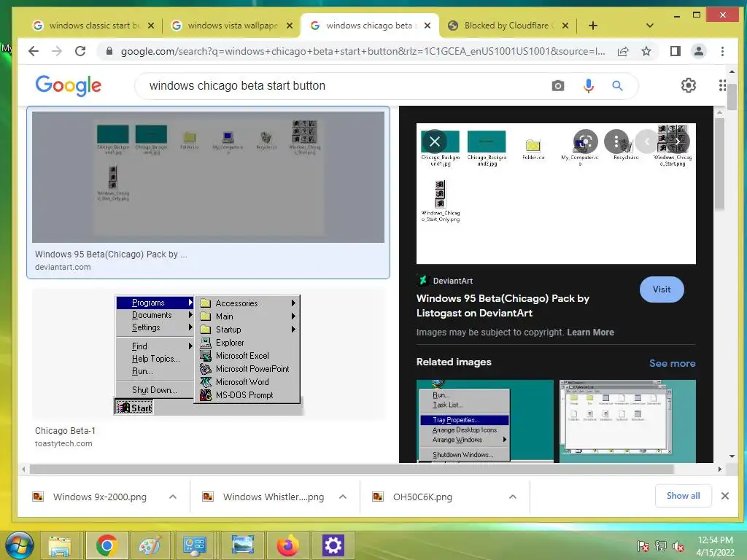Open the Google apps grid
The width and height of the screenshot is (747, 560).
(x=722, y=85)
